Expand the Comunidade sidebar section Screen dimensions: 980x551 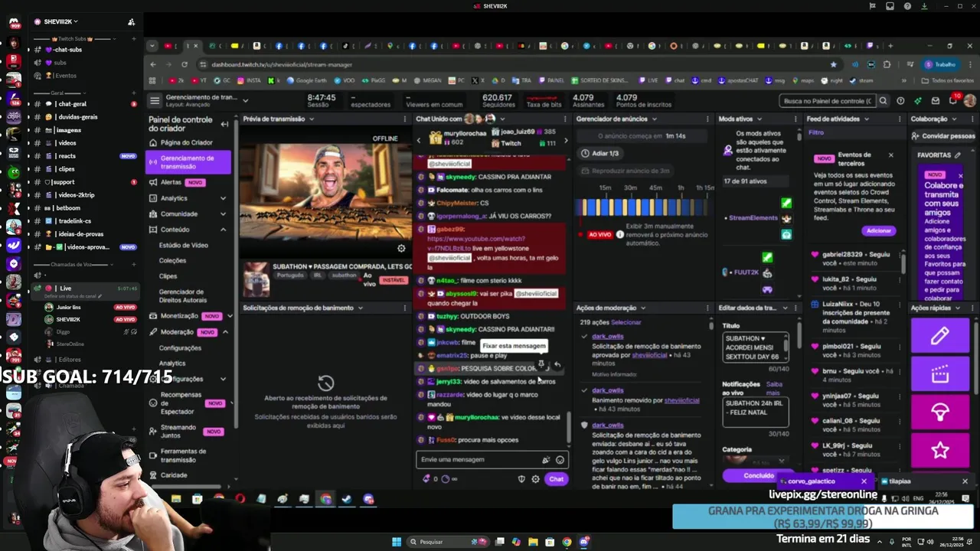(223, 214)
